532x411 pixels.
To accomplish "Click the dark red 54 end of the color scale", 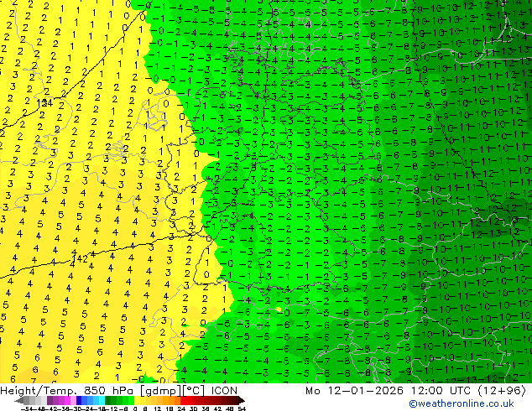I will coord(242,400).
